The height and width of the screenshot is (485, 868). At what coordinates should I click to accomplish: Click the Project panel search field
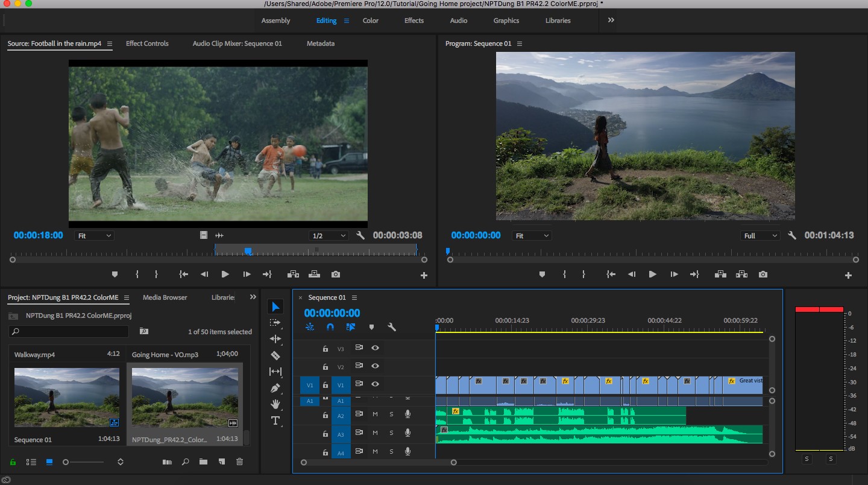69,331
